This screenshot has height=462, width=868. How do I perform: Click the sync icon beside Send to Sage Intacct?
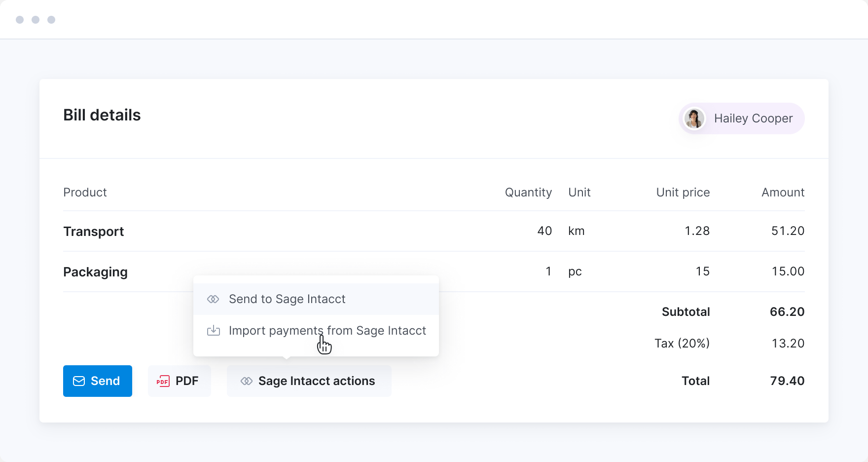pyautogui.click(x=213, y=299)
